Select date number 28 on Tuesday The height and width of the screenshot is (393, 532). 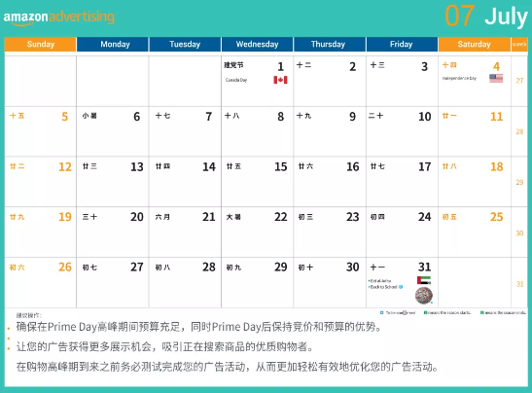pos(209,268)
